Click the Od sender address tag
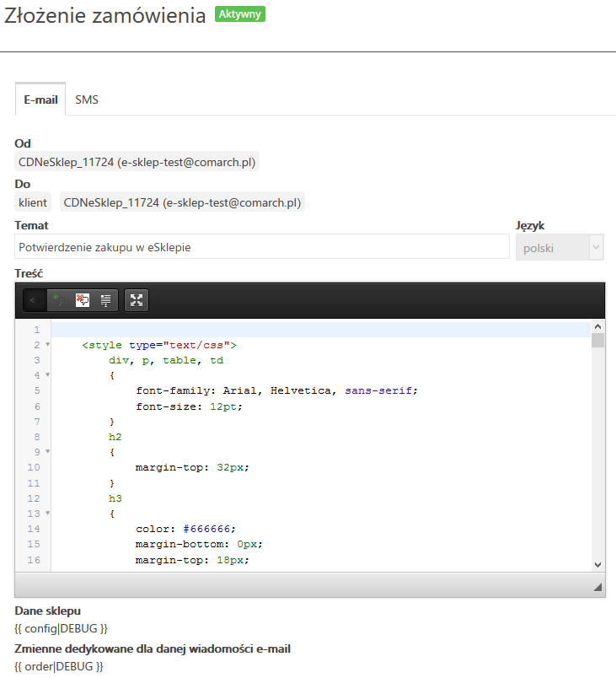The width and height of the screenshot is (616, 678). click(137, 162)
